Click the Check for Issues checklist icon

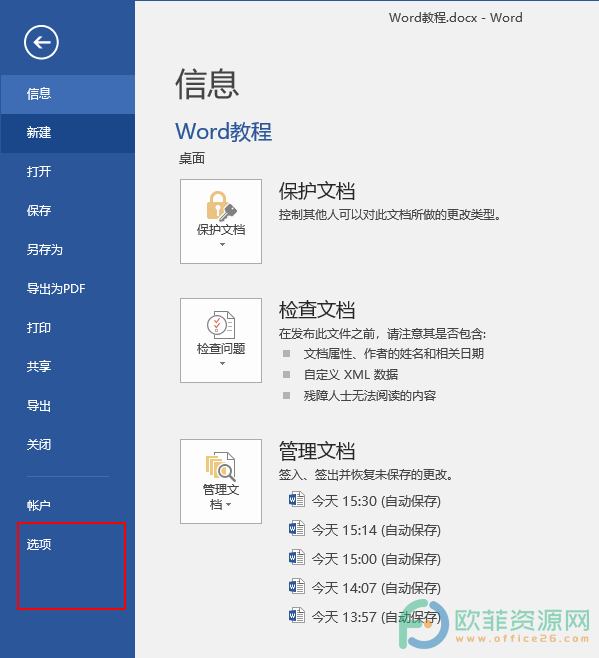point(221,325)
